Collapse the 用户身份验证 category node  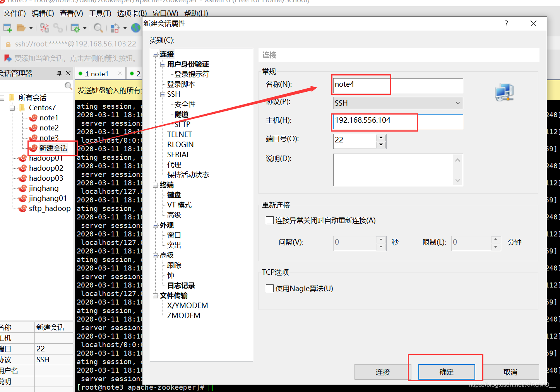[x=163, y=64]
